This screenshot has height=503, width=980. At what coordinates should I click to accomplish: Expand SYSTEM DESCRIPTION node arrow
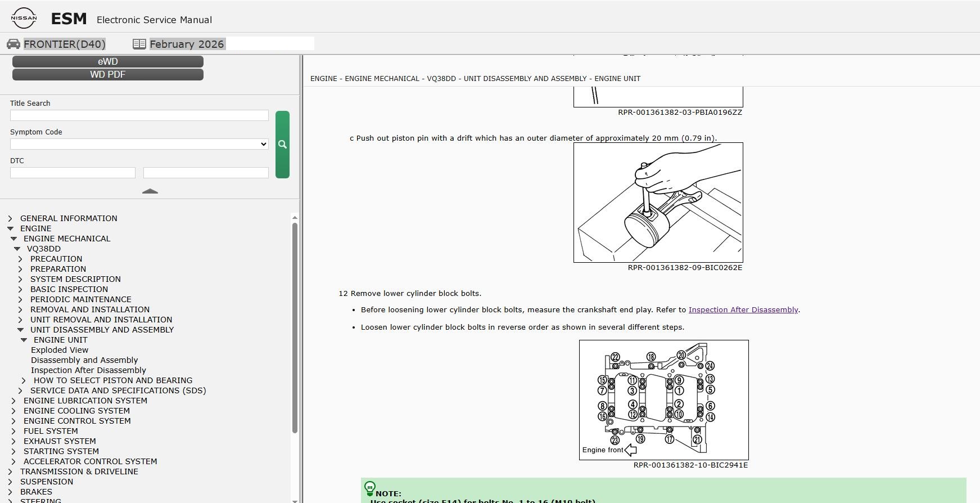[20, 279]
